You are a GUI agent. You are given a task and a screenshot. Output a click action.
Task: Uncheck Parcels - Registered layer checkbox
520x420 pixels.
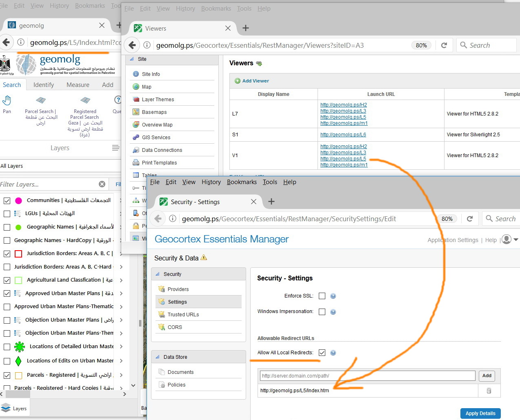[x=7, y=375]
